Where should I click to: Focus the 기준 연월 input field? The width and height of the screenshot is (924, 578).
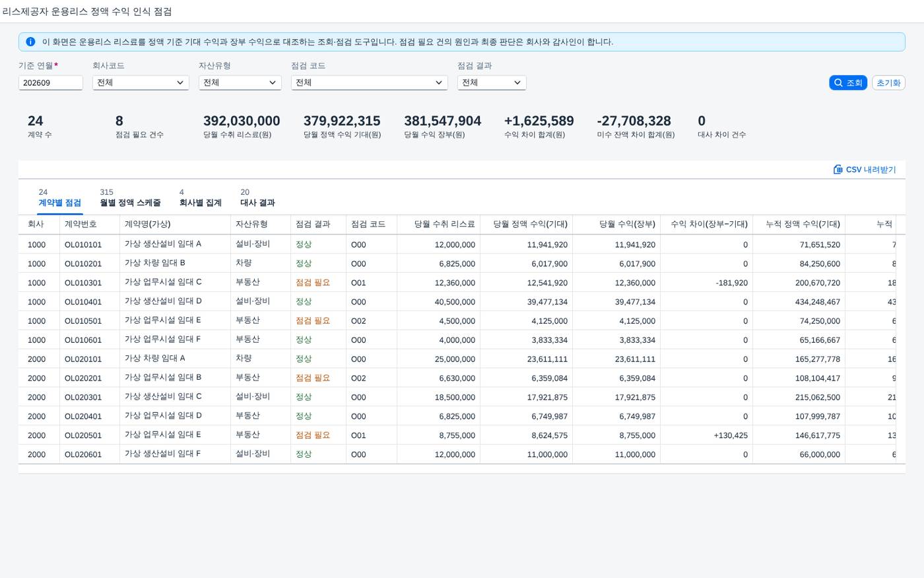tap(50, 83)
